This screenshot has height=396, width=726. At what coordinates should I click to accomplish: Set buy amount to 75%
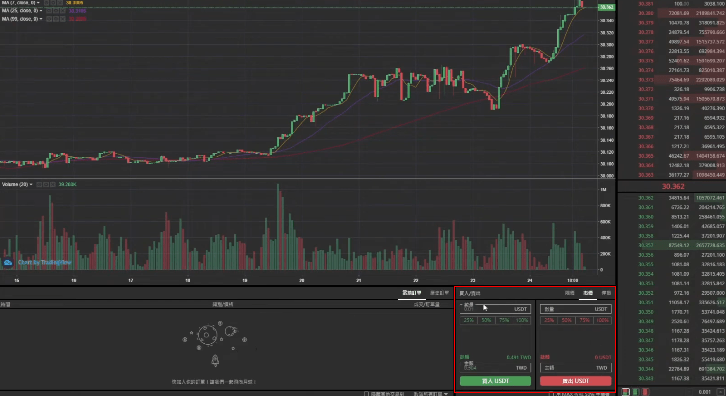(504, 320)
